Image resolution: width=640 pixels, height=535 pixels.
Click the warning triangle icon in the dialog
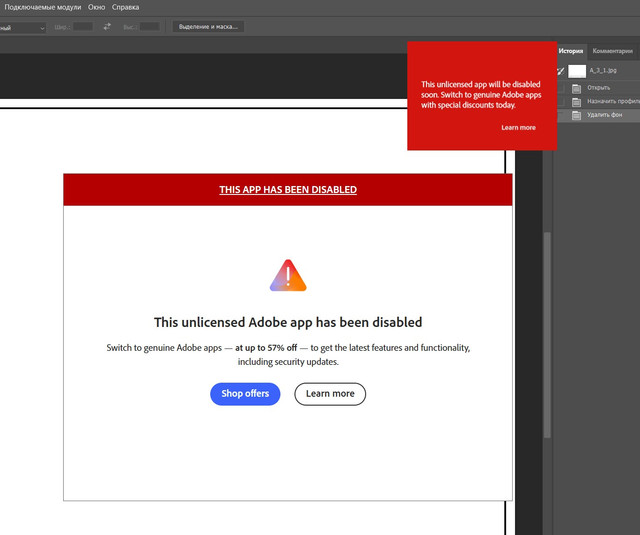[x=288, y=275]
